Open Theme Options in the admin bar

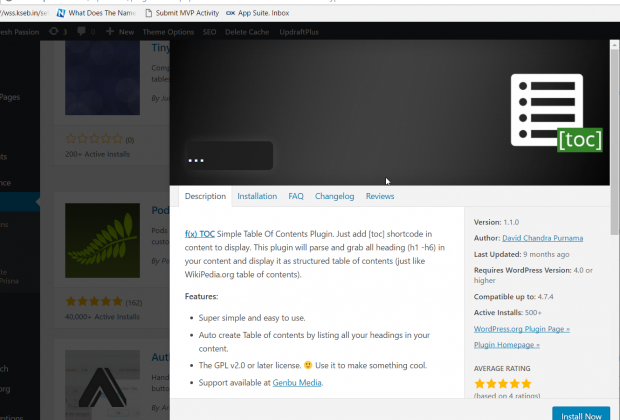pos(166,32)
